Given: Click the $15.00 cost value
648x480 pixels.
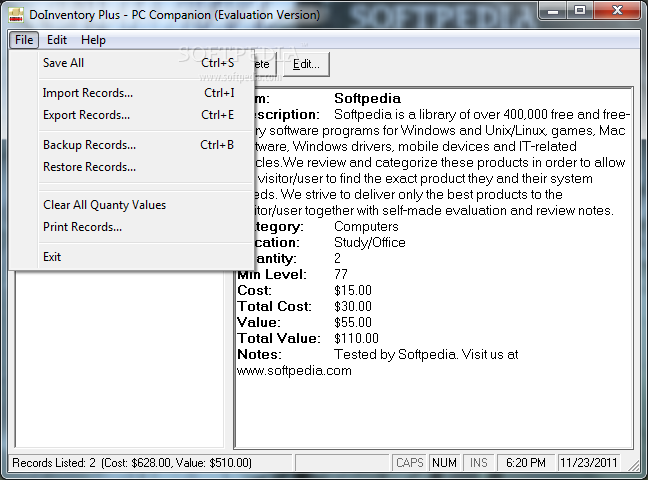Looking at the screenshot, I should coord(353,291).
